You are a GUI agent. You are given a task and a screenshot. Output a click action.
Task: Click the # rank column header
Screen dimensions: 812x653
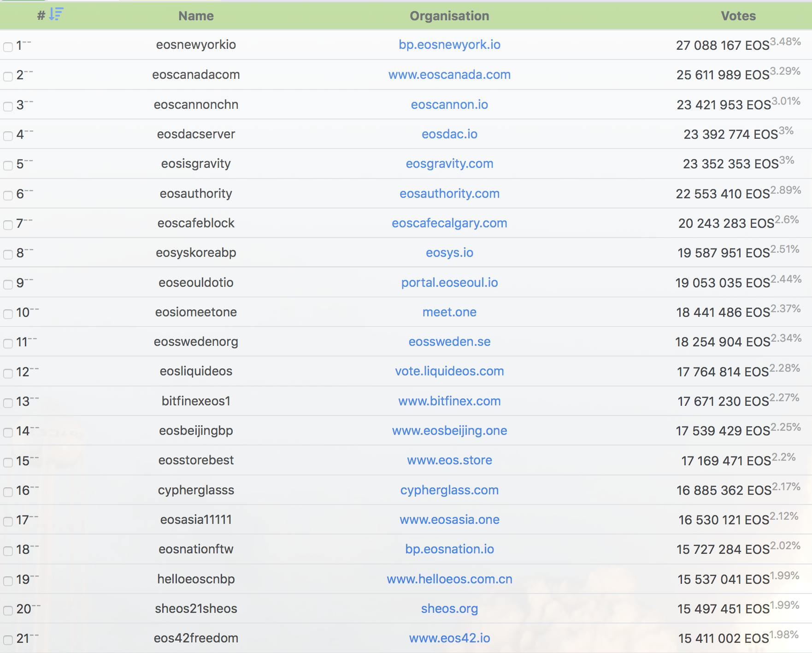tap(41, 16)
